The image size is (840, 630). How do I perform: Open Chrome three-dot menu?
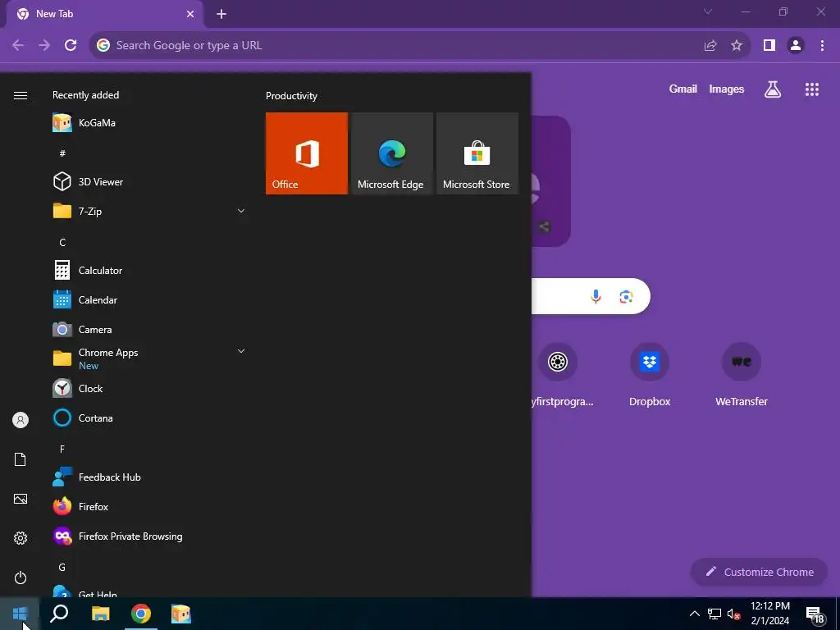pyautogui.click(x=822, y=46)
